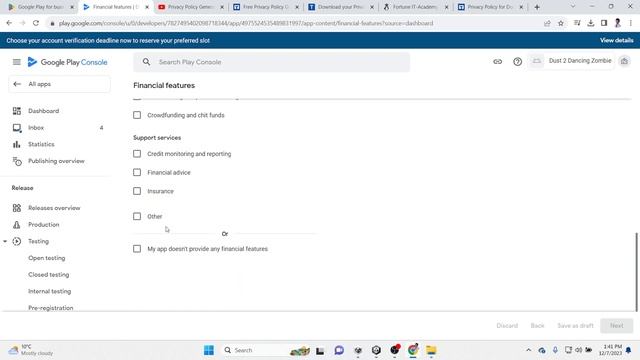
Task: Open Closed testing under Testing
Action: [x=49, y=275]
